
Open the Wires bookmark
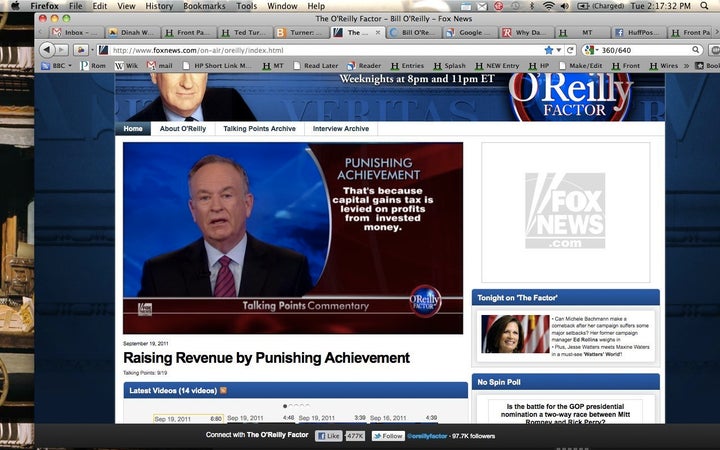(664, 66)
